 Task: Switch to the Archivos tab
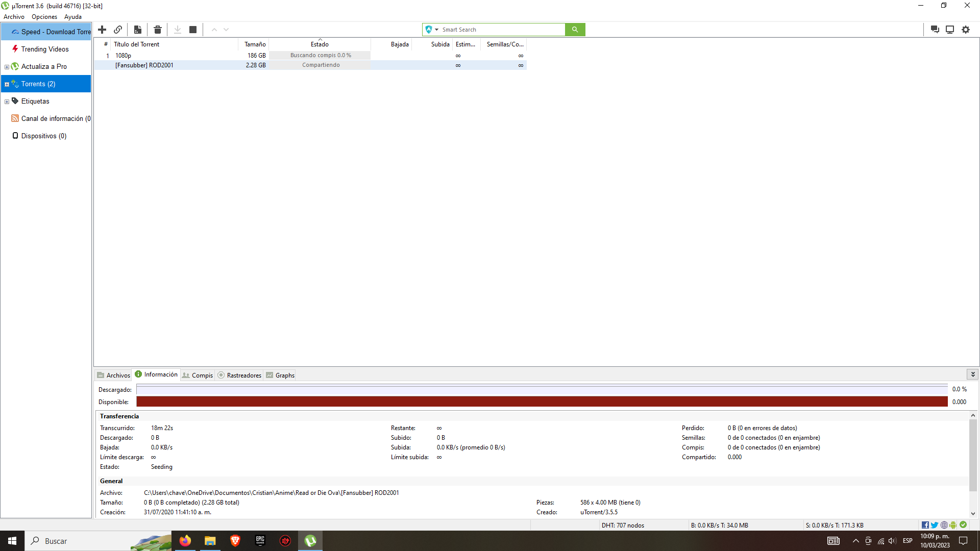point(113,375)
